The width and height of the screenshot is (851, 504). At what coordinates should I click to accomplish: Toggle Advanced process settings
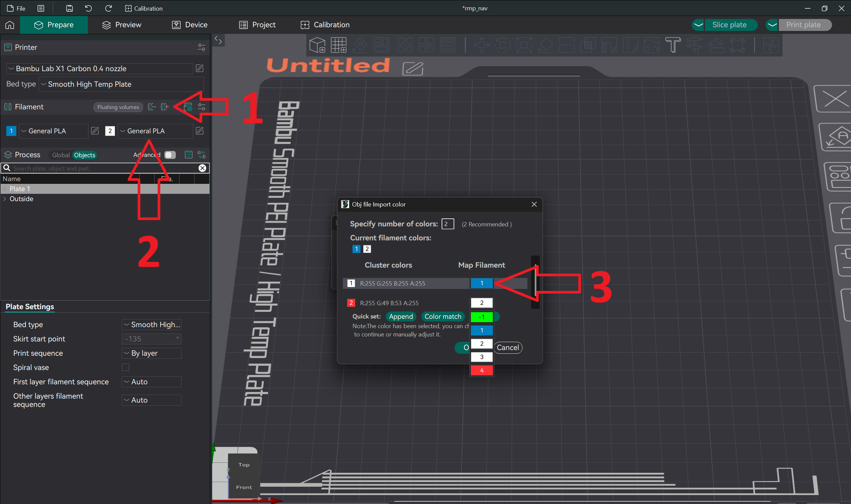point(170,155)
